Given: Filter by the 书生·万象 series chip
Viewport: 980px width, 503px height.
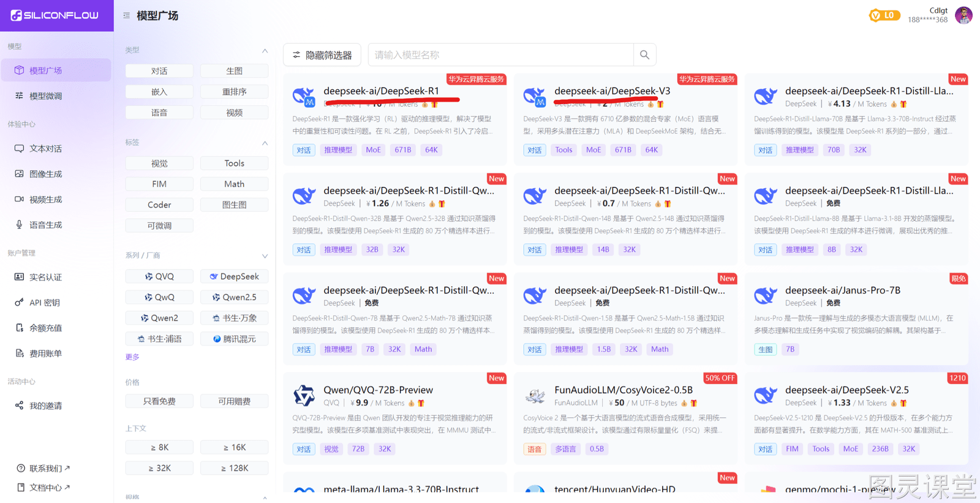Looking at the screenshot, I should [x=234, y=319].
